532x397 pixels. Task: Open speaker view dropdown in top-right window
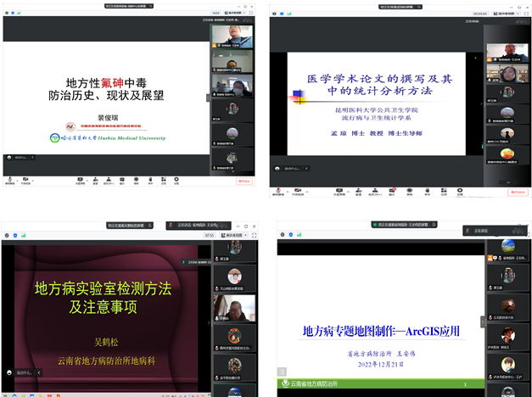(x=507, y=14)
